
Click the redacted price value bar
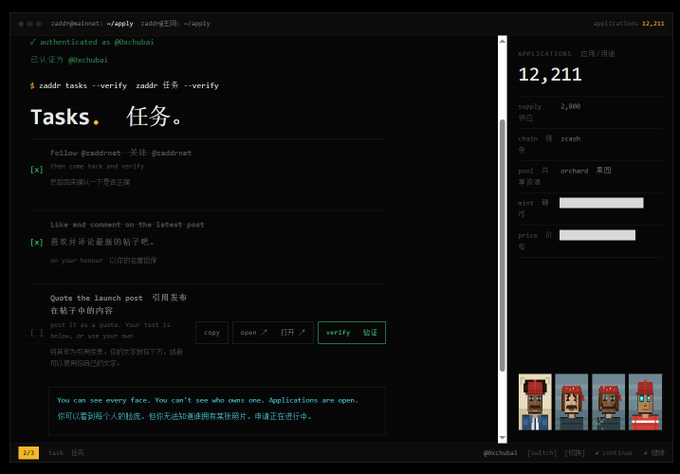pos(597,235)
